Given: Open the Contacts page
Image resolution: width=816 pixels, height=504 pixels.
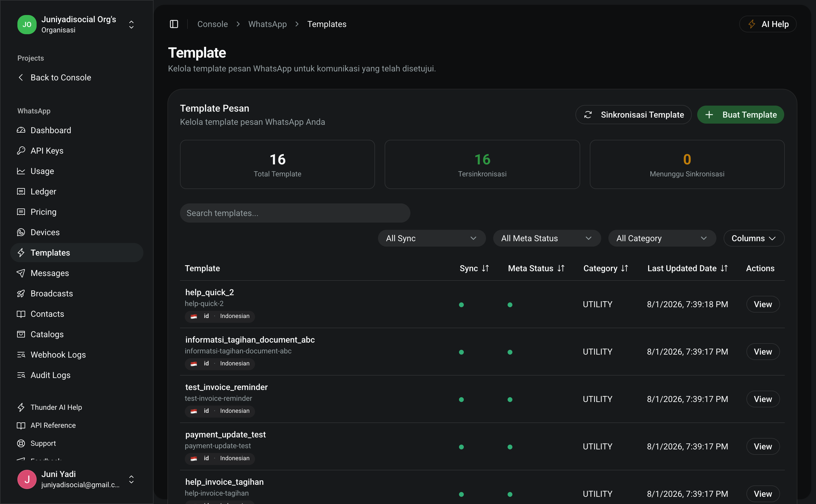Looking at the screenshot, I should (77, 314).
